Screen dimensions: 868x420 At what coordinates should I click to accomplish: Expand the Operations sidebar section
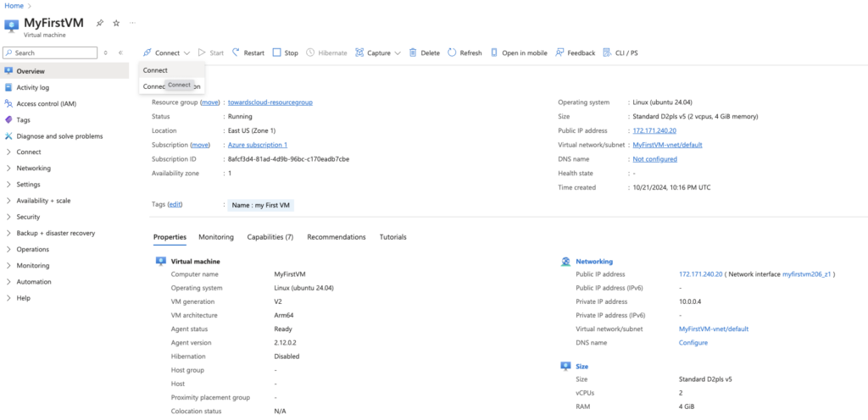pyautogui.click(x=8, y=249)
